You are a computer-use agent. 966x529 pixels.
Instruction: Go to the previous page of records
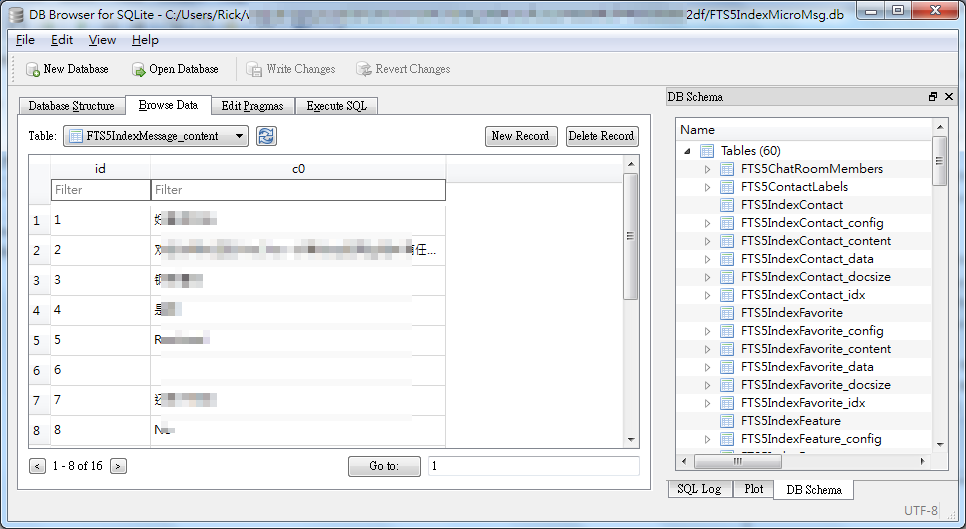coord(37,466)
